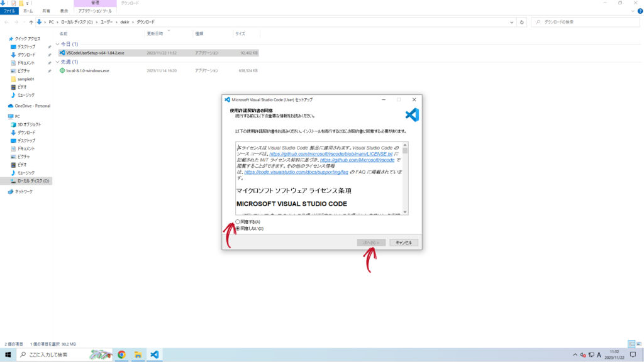
Task: Switch to the 共有 ribbon tab
Action: click(46, 11)
